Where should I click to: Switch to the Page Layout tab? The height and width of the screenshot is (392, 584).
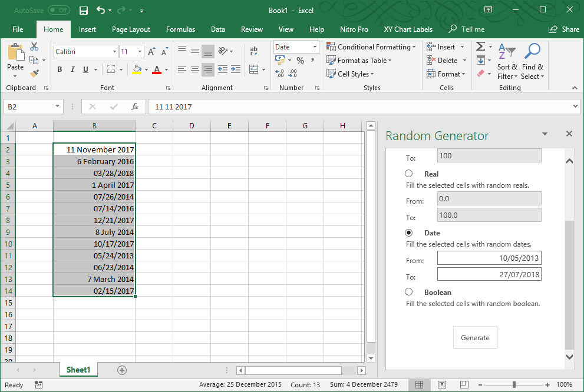coord(131,29)
